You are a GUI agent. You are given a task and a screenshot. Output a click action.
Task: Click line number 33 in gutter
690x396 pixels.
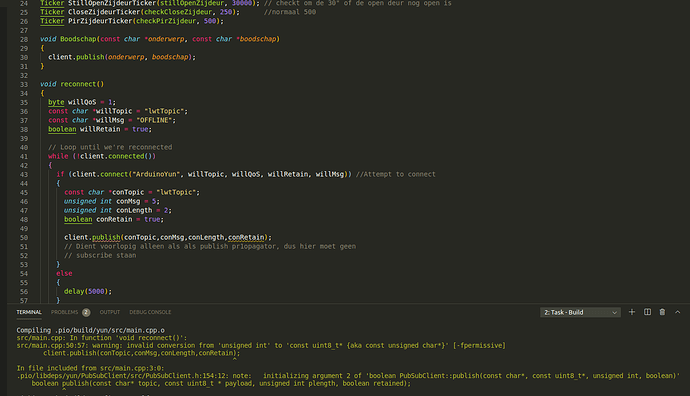24,84
